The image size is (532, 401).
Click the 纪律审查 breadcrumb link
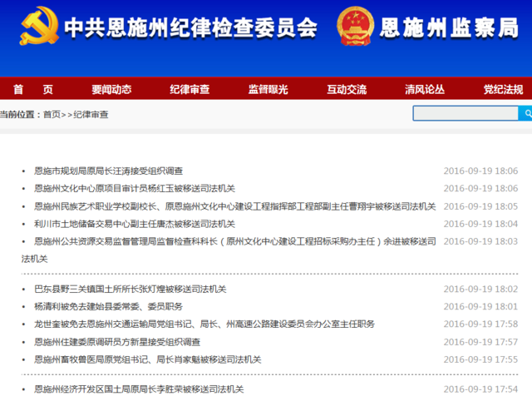point(91,115)
